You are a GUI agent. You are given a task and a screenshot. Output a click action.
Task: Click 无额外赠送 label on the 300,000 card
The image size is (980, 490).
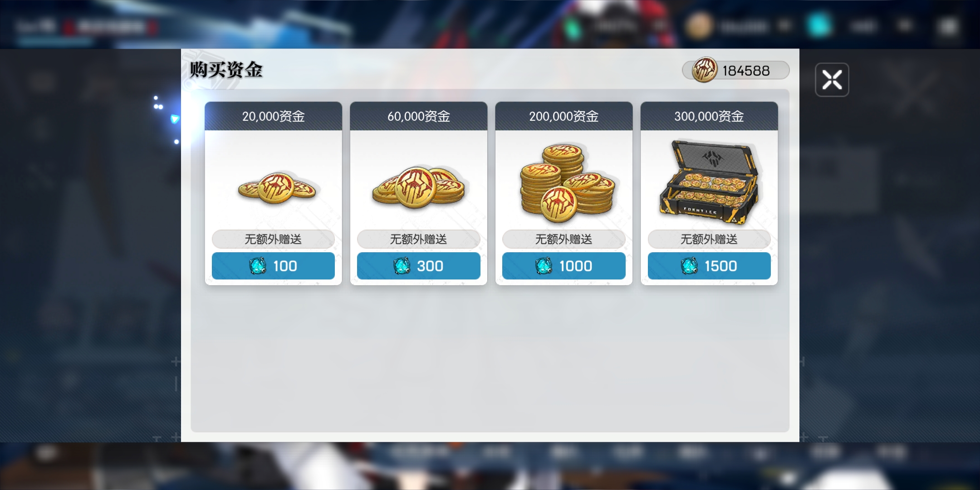tap(709, 239)
